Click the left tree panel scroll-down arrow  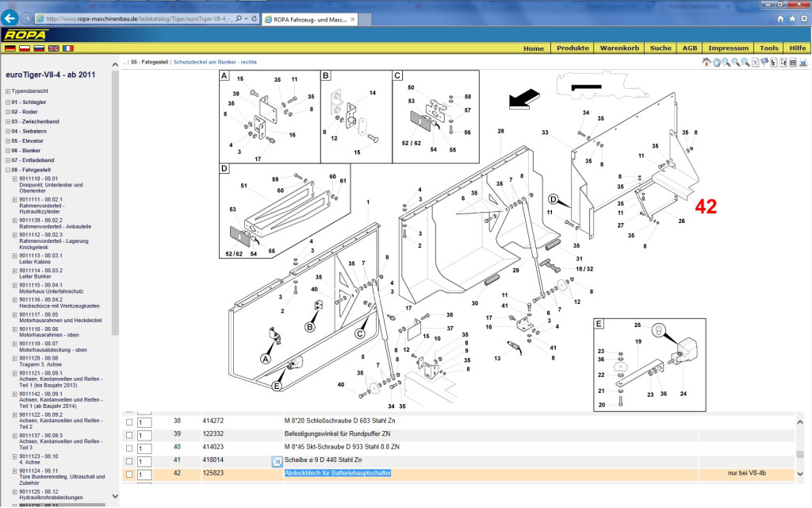click(x=115, y=496)
